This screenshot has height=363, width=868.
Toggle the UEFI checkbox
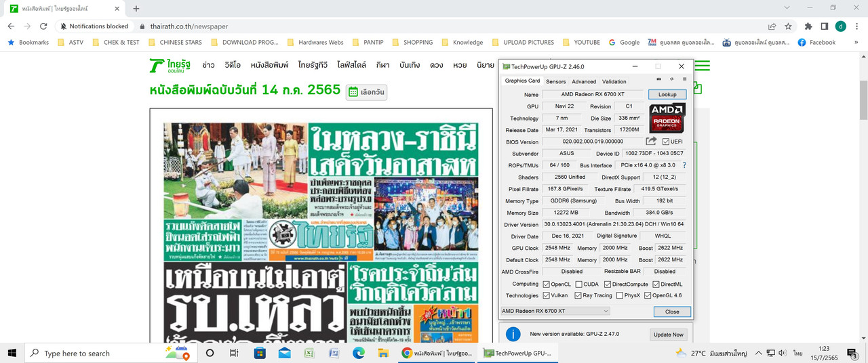point(665,142)
